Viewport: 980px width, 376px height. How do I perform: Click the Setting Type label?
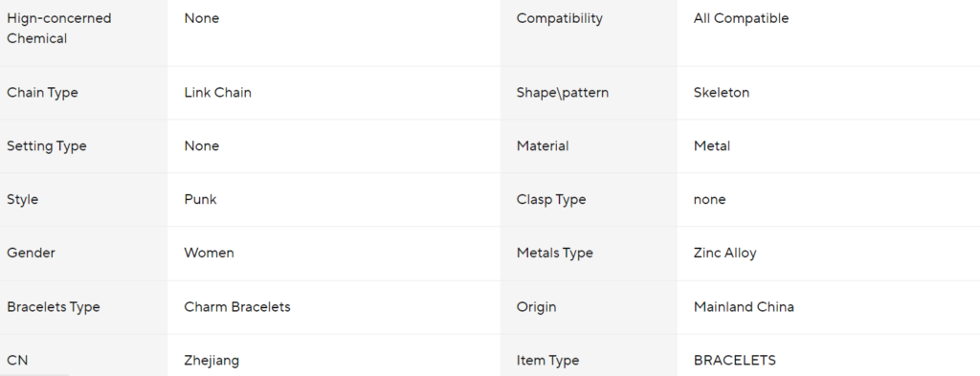click(x=47, y=146)
